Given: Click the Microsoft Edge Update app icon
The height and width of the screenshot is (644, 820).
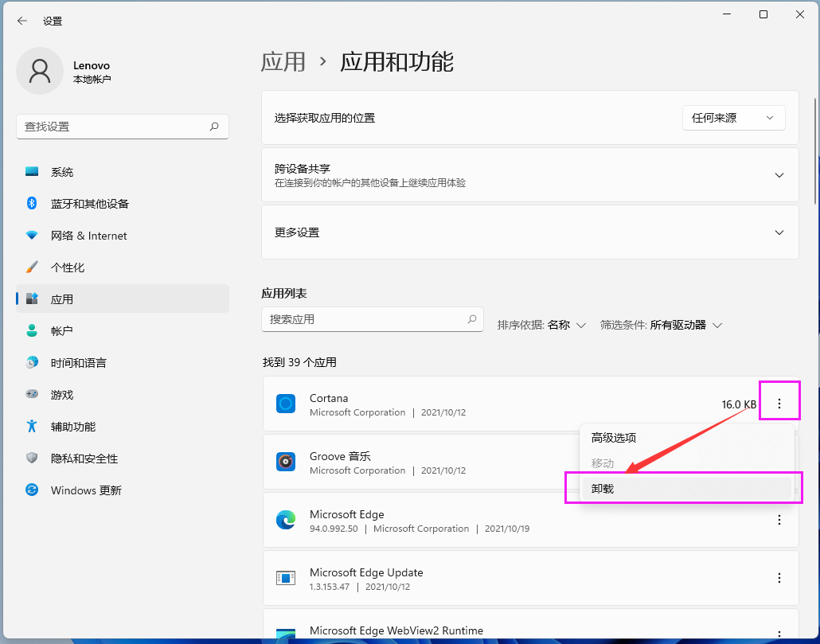Looking at the screenshot, I should [286, 578].
